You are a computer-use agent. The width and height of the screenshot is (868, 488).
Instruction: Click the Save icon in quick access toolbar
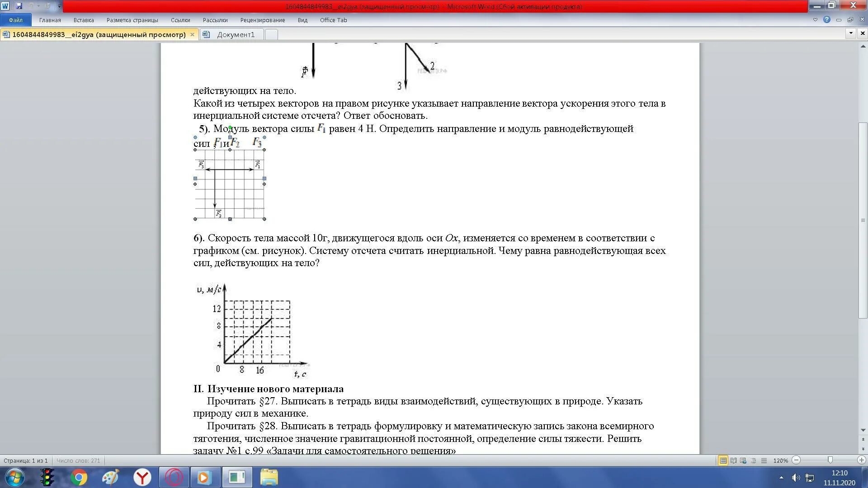pos(19,6)
